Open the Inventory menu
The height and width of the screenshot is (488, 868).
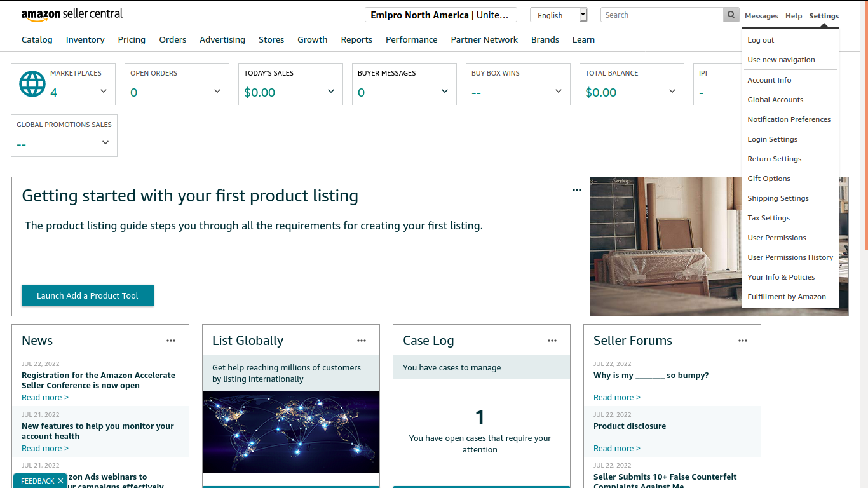pos(85,39)
